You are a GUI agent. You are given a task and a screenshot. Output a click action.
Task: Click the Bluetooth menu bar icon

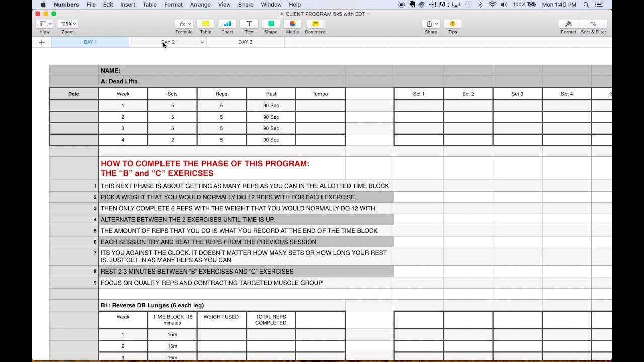tap(480, 5)
